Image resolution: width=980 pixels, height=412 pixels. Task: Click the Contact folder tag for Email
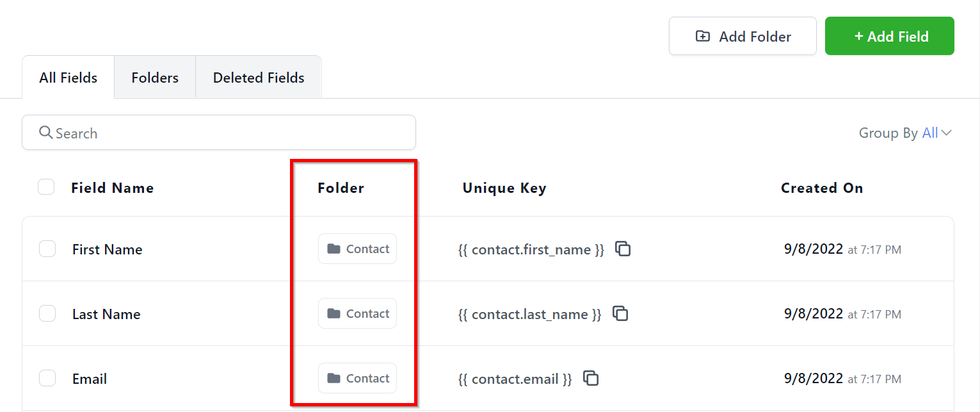[x=357, y=378]
